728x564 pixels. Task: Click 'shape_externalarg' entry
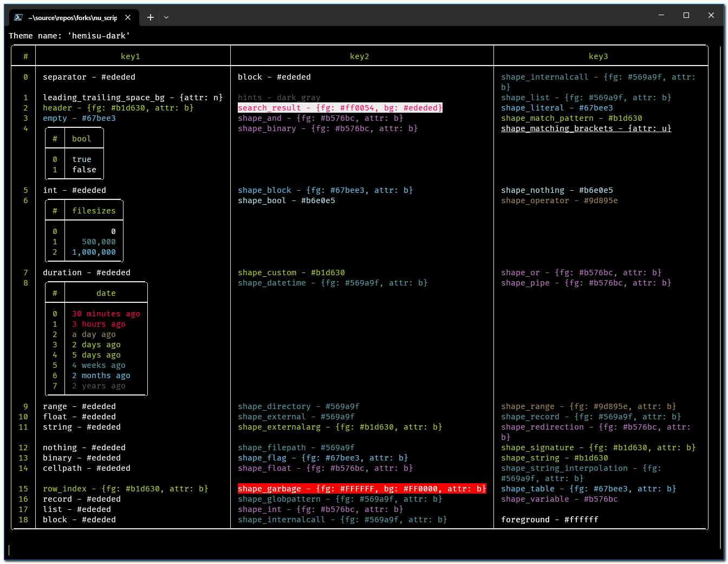click(x=340, y=427)
